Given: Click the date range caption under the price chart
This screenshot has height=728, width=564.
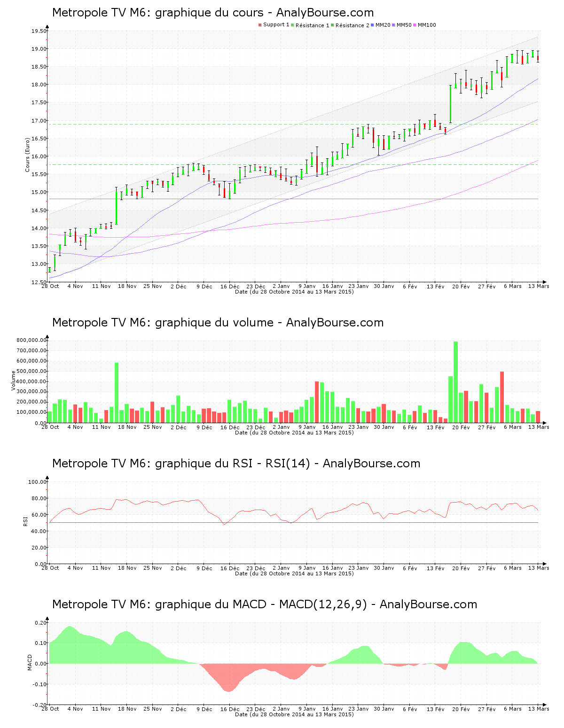Looking at the screenshot, I should click(x=294, y=292).
